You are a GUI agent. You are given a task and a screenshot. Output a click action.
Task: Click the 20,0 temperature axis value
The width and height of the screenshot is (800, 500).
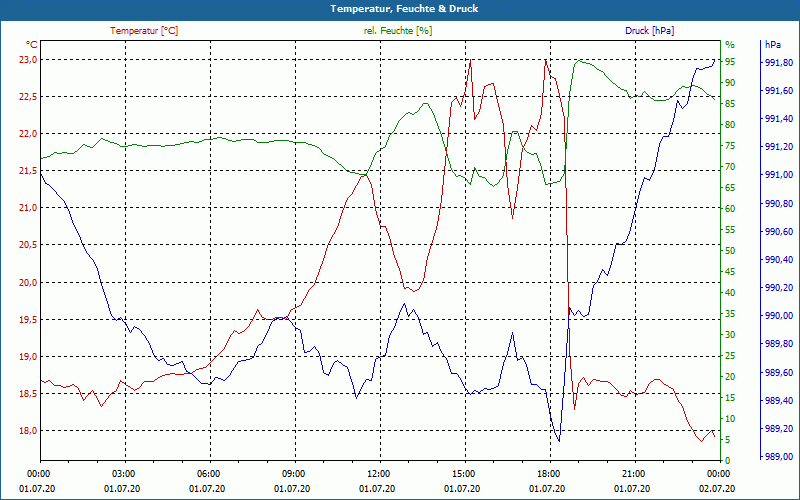click(x=28, y=282)
